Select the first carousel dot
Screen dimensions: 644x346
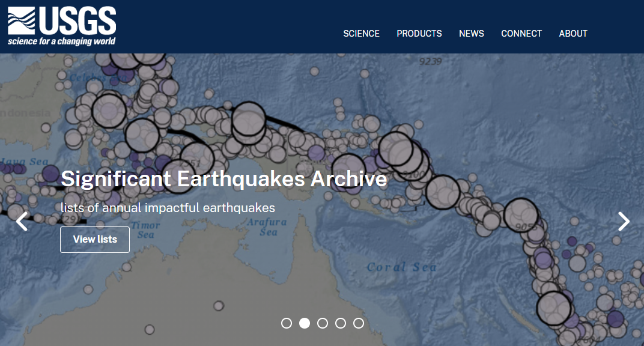[287, 323]
